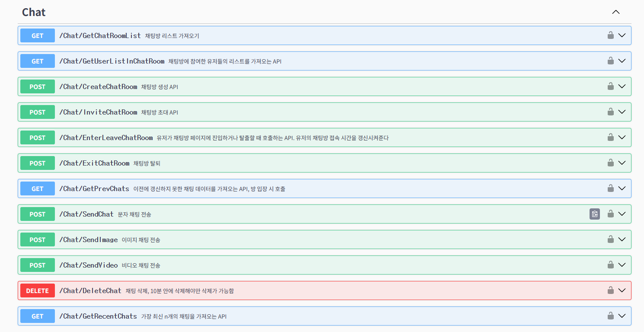
Task: Click description '채팅방 탈퇴'
Action: pos(147,163)
